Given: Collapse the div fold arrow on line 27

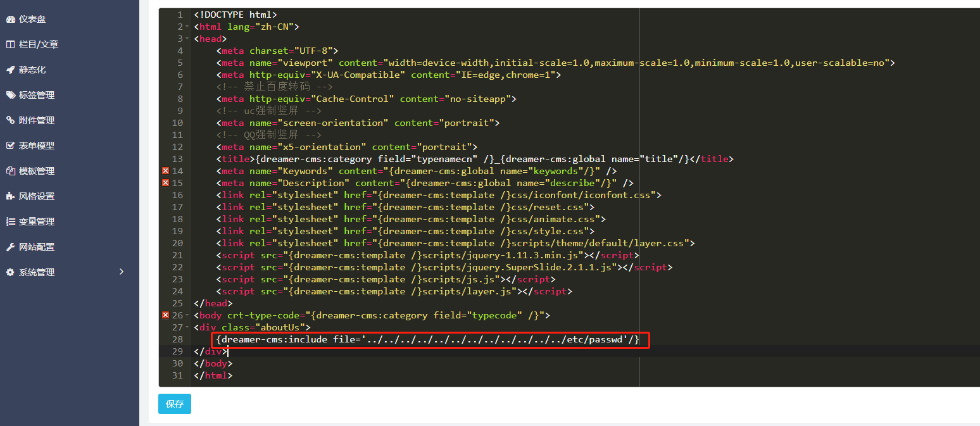Looking at the screenshot, I should coord(187,327).
